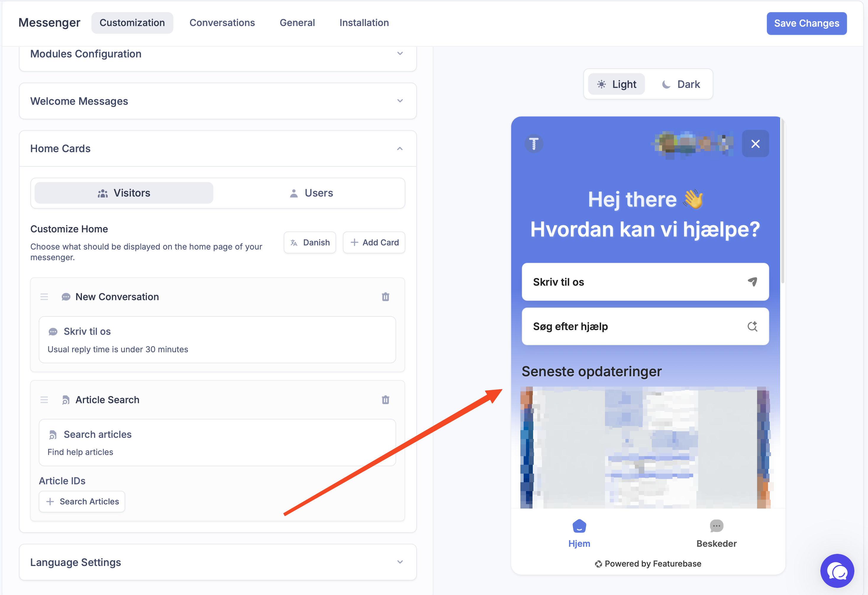Image resolution: width=868 pixels, height=595 pixels.
Task: Open the Customization tab
Action: (132, 23)
